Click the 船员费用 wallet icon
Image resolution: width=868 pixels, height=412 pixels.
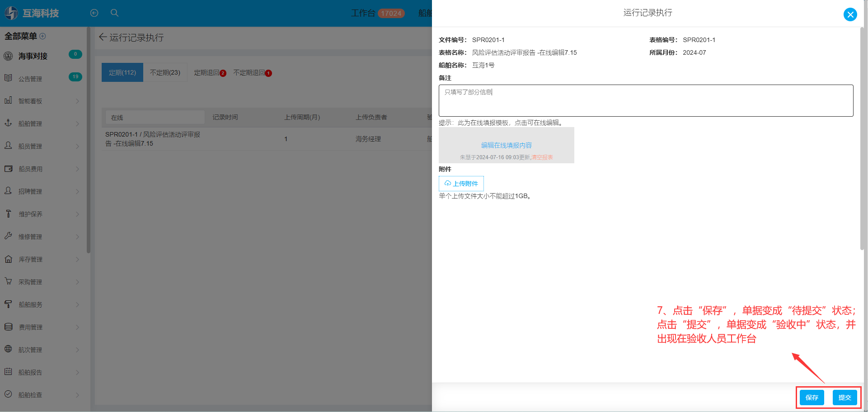click(8, 169)
